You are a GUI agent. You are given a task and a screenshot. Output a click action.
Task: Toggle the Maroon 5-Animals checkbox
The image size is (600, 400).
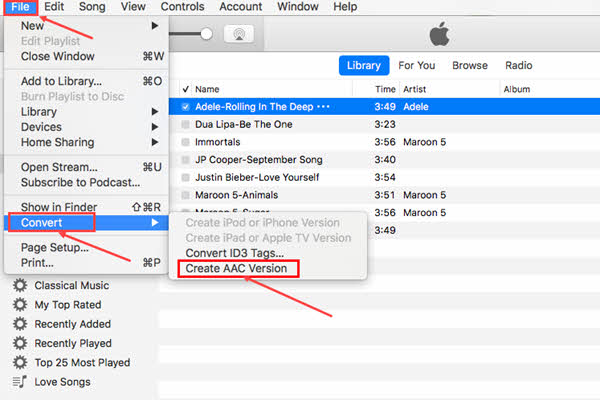(186, 195)
